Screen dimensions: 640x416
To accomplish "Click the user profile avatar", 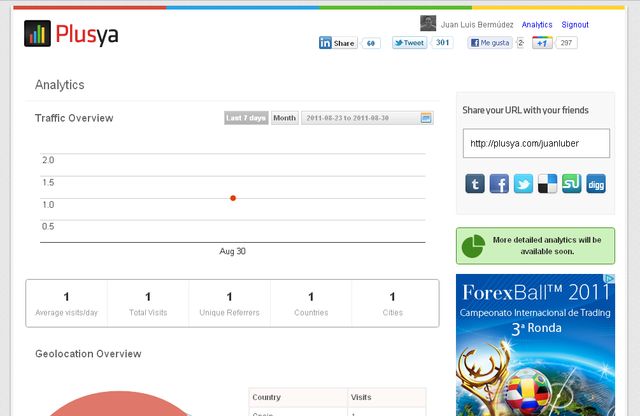I will click(x=427, y=23).
